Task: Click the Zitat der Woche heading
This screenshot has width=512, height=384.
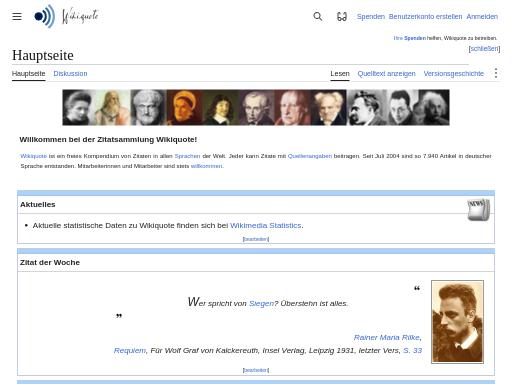Action: point(50,262)
